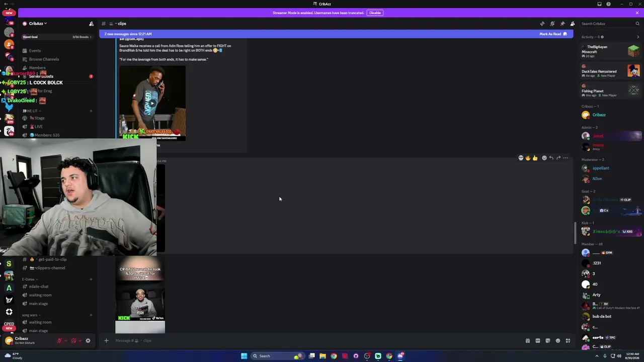Toggle the member list icon
644x362 pixels.
click(x=573, y=24)
